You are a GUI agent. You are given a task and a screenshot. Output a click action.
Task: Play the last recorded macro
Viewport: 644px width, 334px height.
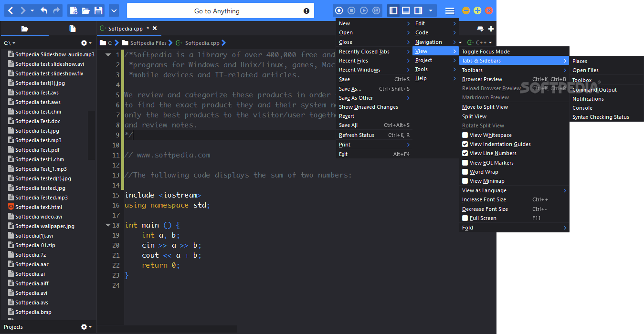pyautogui.click(x=364, y=10)
